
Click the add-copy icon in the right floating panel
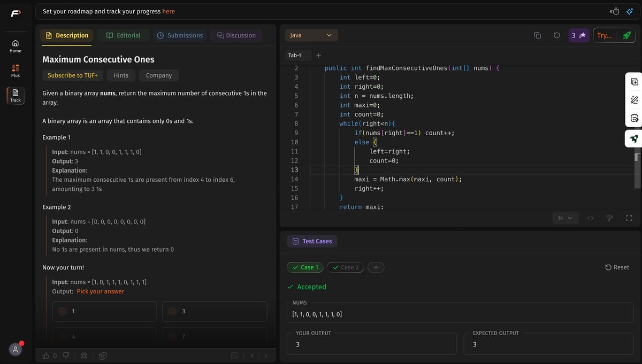coord(635,82)
